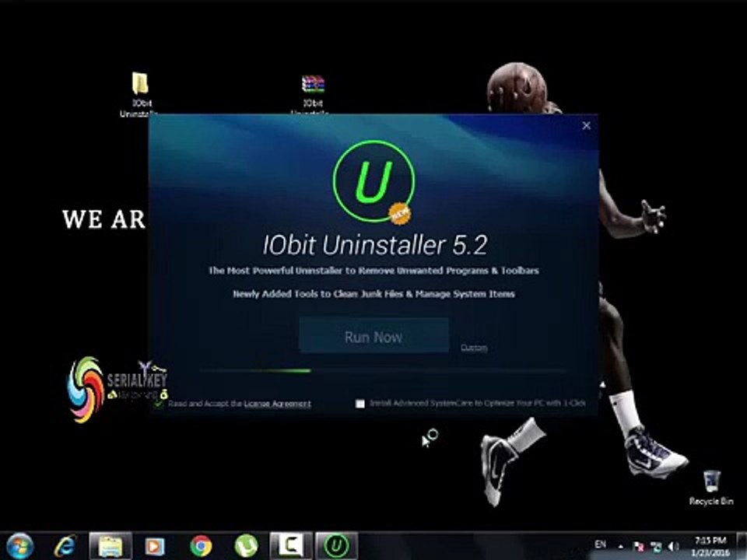Toggle the Read and Accept license checkbox
The height and width of the screenshot is (560, 747).
[159, 404]
